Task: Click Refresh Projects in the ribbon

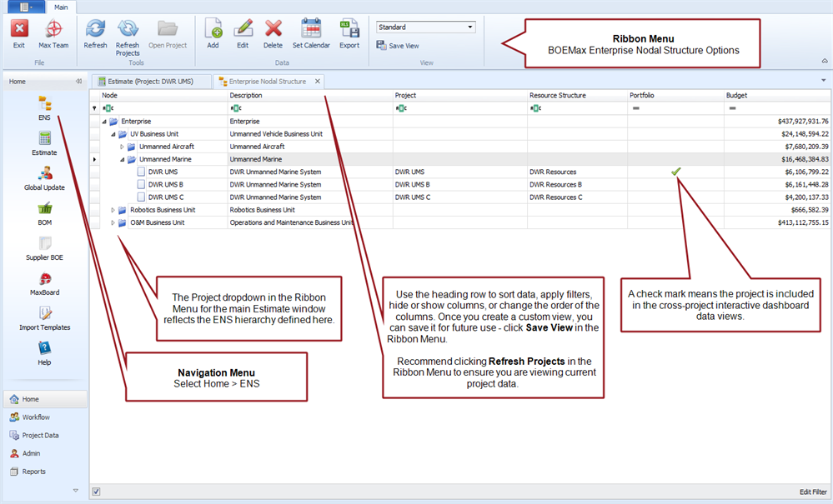Action: tap(128, 33)
